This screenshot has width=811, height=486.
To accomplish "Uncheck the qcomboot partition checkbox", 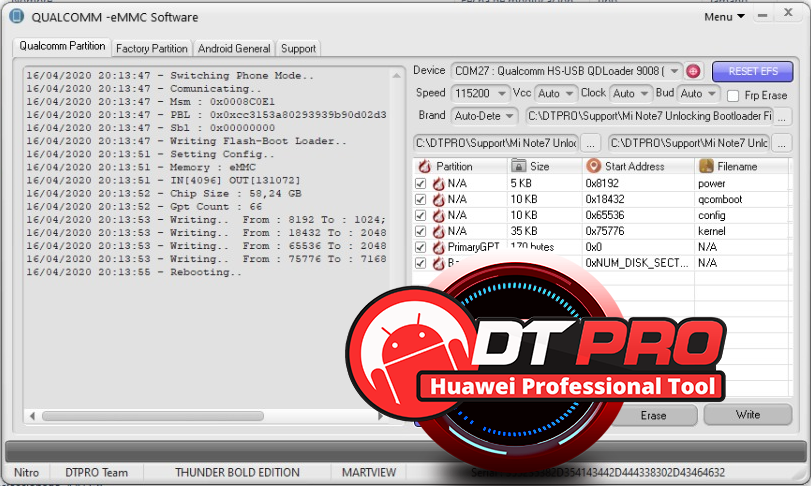I will click(420, 200).
